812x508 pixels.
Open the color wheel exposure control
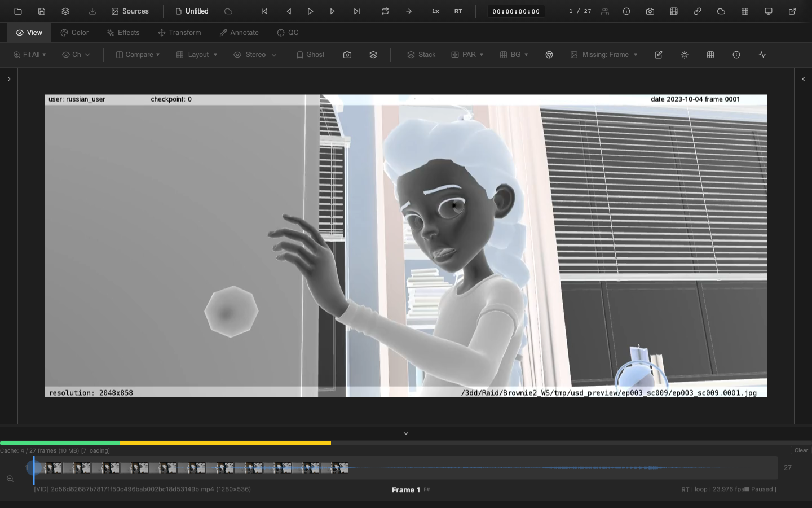pyautogui.click(x=549, y=55)
